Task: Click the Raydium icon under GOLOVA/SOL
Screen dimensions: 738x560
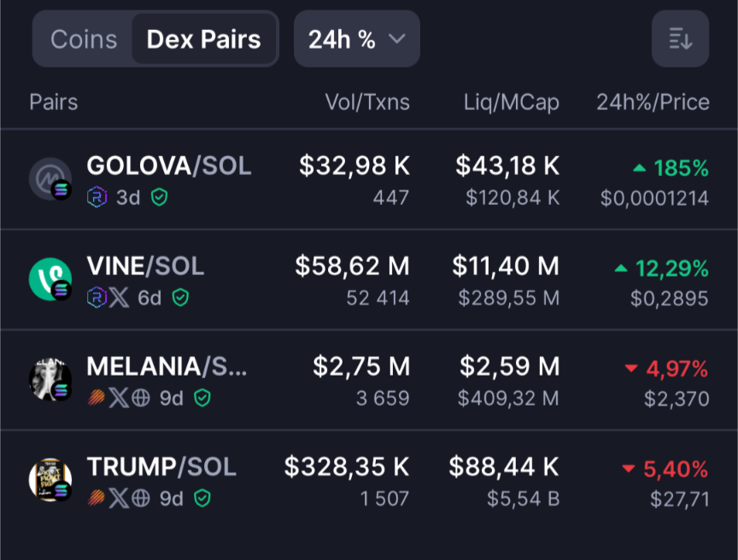Action: [x=97, y=198]
